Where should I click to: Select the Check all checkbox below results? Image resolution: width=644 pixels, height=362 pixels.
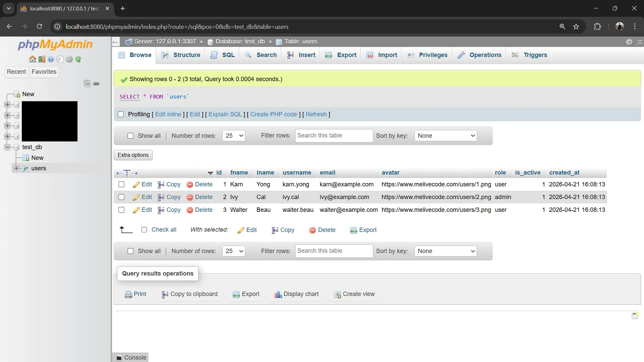[144, 230]
